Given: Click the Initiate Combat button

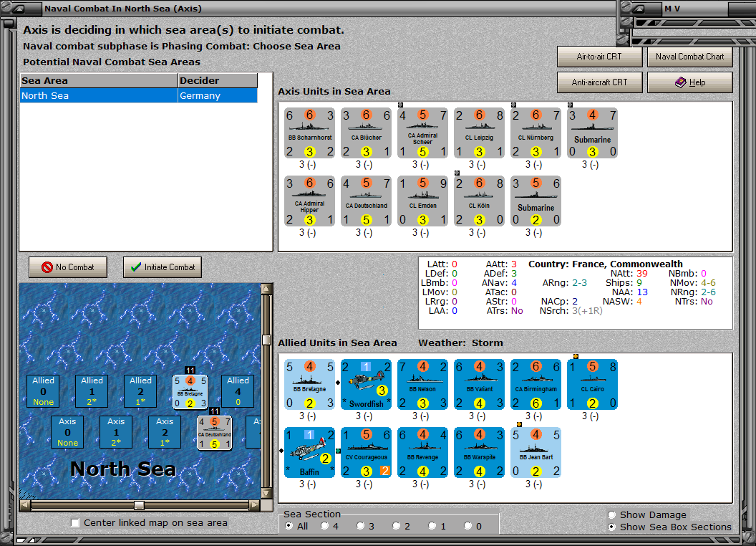Looking at the screenshot, I should click(x=163, y=267).
